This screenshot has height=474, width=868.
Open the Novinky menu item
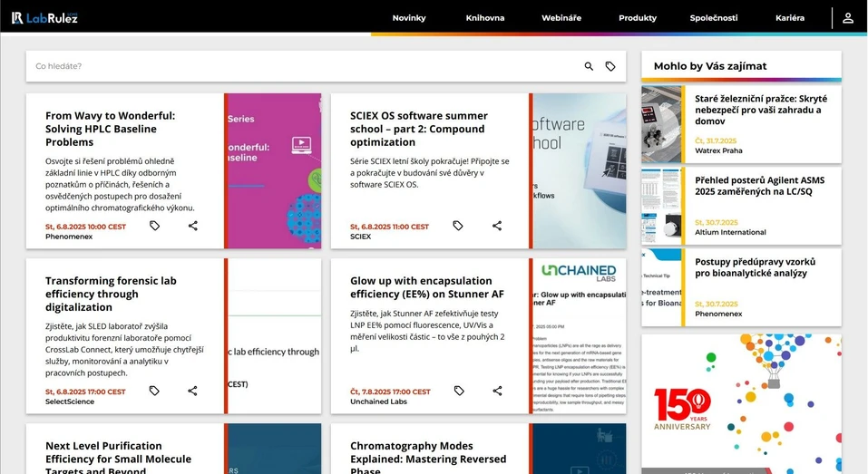409,18
